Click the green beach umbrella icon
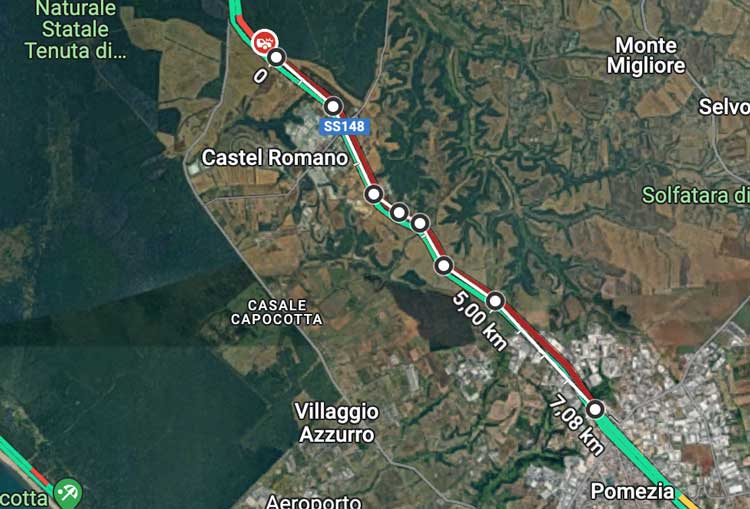Viewport: 750px width, 509px height. click(x=67, y=492)
